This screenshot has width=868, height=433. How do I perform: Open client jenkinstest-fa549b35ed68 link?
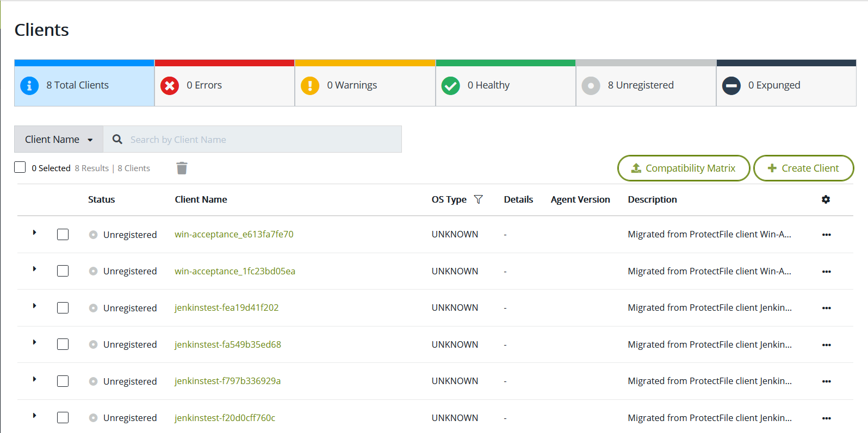click(x=228, y=344)
